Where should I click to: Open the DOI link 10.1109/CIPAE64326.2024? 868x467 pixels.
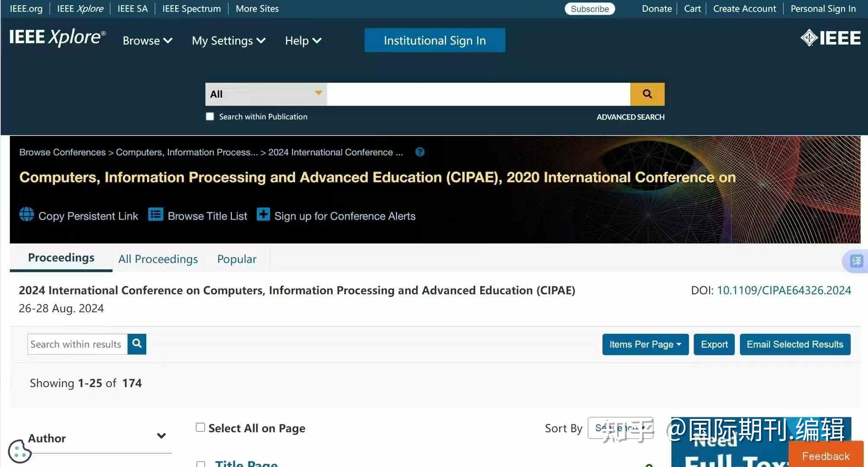tap(784, 290)
